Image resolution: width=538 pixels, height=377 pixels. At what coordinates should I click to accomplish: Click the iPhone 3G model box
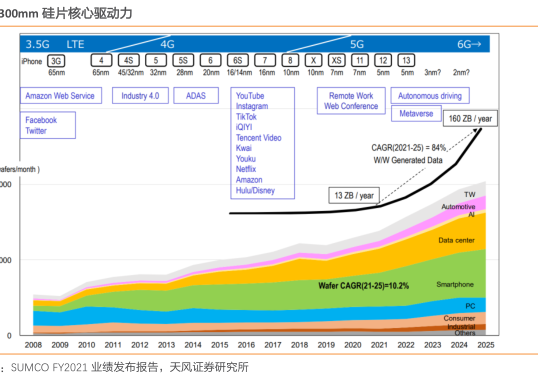point(56,61)
